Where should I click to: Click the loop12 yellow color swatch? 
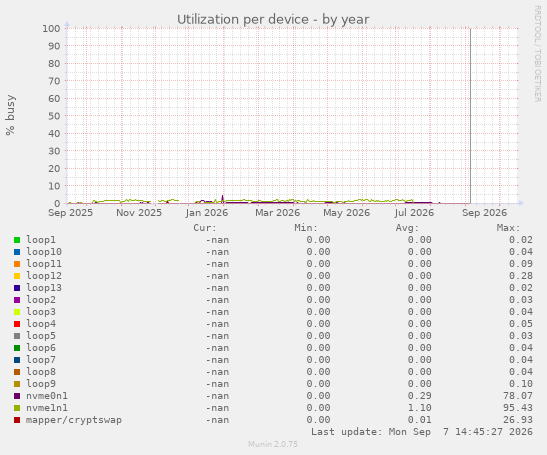click(17, 276)
